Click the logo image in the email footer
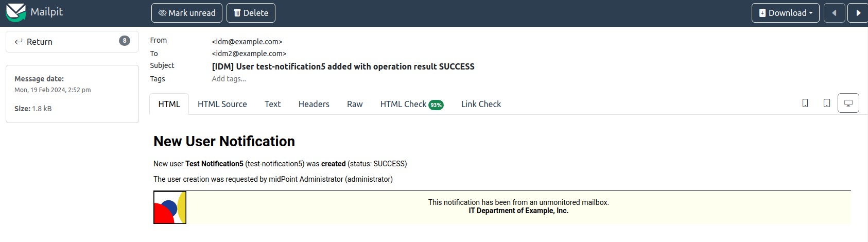The width and height of the screenshot is (868, 242). 170,208
